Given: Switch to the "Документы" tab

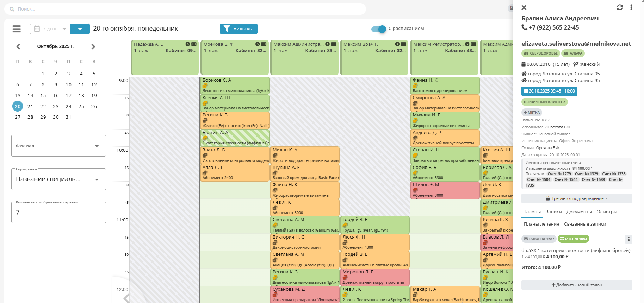Looking at the screenshot, I should click(x=579, y=212).
